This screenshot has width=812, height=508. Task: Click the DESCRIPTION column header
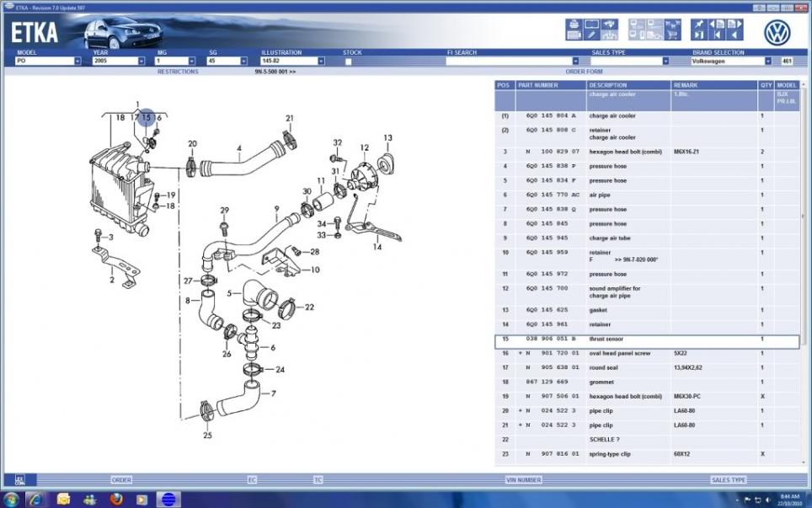click(628, 85)
